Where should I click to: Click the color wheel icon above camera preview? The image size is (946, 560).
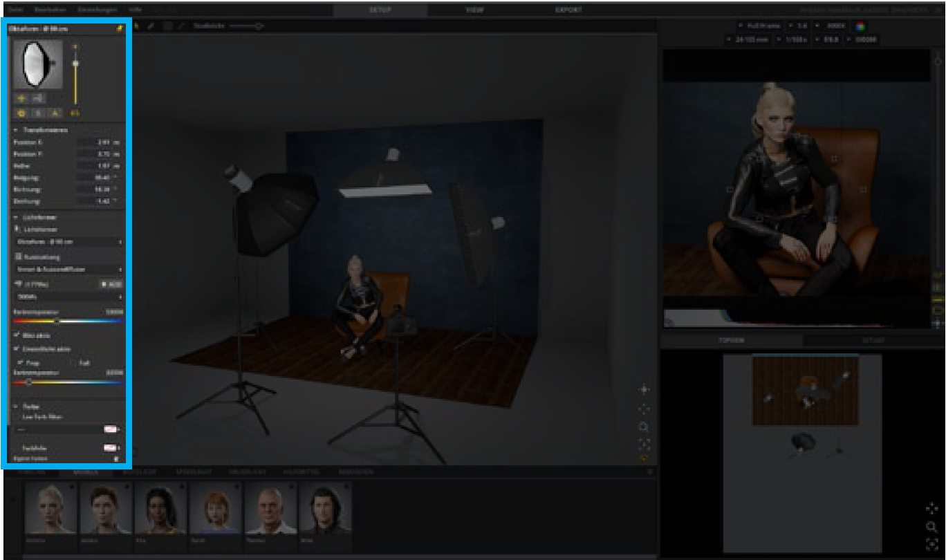point(860,26)
